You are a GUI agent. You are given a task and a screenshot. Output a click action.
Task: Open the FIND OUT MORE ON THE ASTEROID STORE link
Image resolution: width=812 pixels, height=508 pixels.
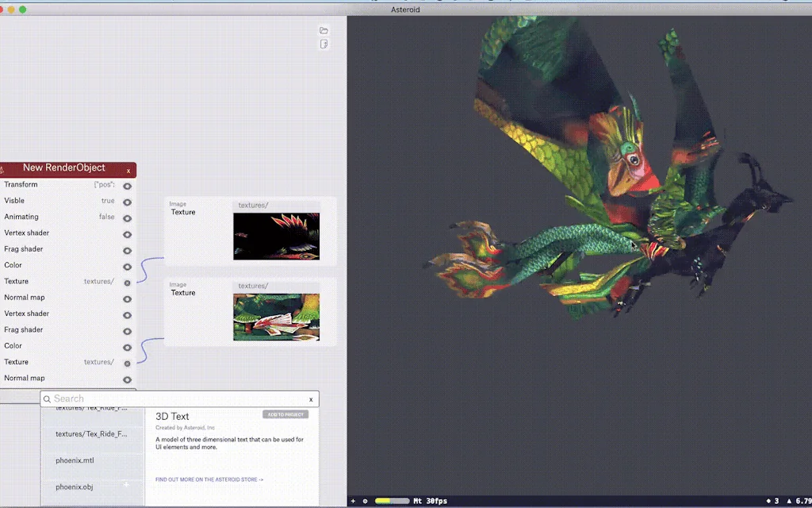click(x=209, y=479)
